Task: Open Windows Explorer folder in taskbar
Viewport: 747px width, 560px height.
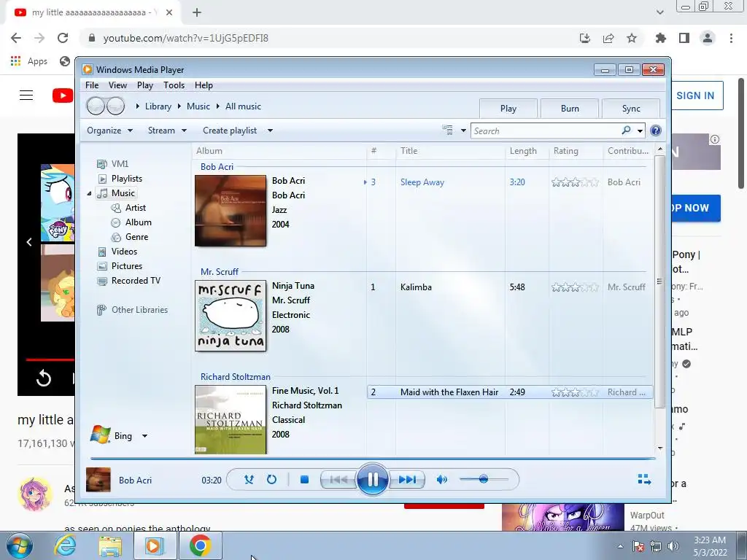Action: [110, 546]
